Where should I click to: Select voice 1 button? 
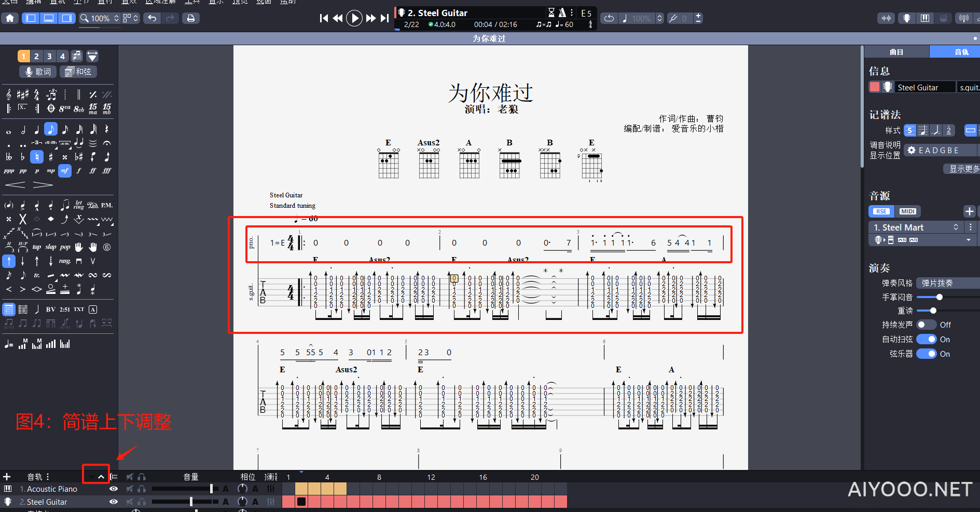click(23, 56)
